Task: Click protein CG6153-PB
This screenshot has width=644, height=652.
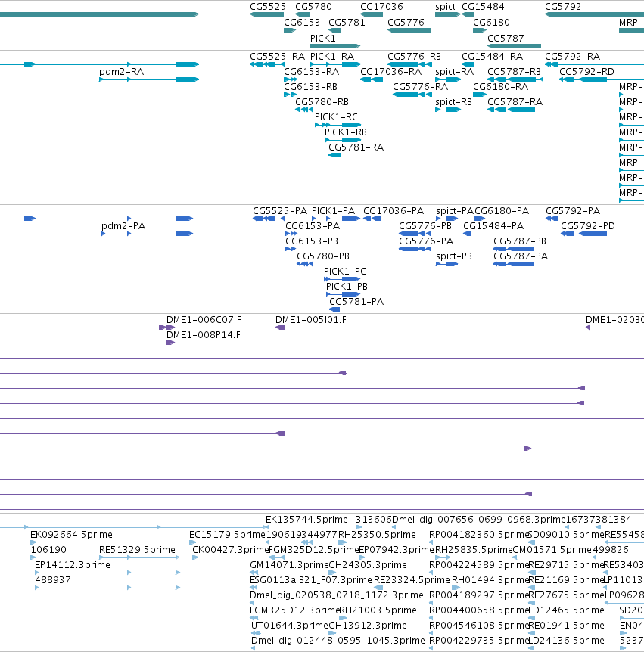Action: coord(312,241)
